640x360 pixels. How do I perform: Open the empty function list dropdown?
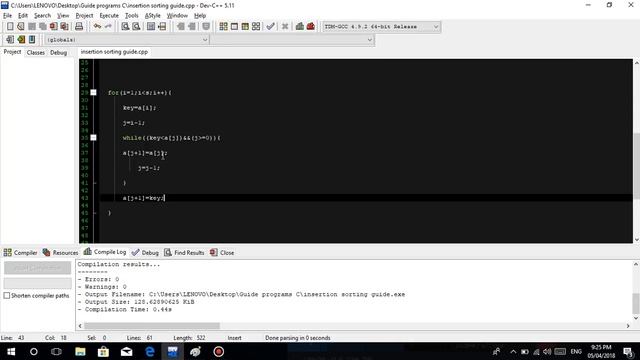tap(292, 40)
